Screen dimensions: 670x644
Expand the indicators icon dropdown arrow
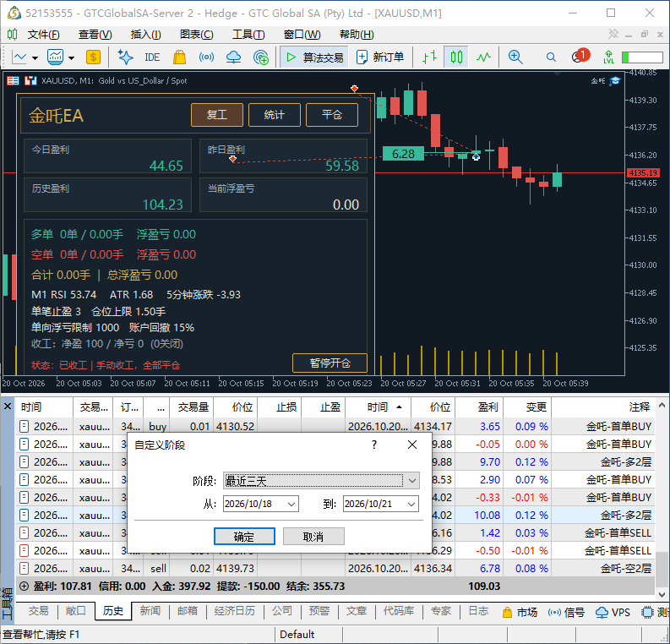71,57
